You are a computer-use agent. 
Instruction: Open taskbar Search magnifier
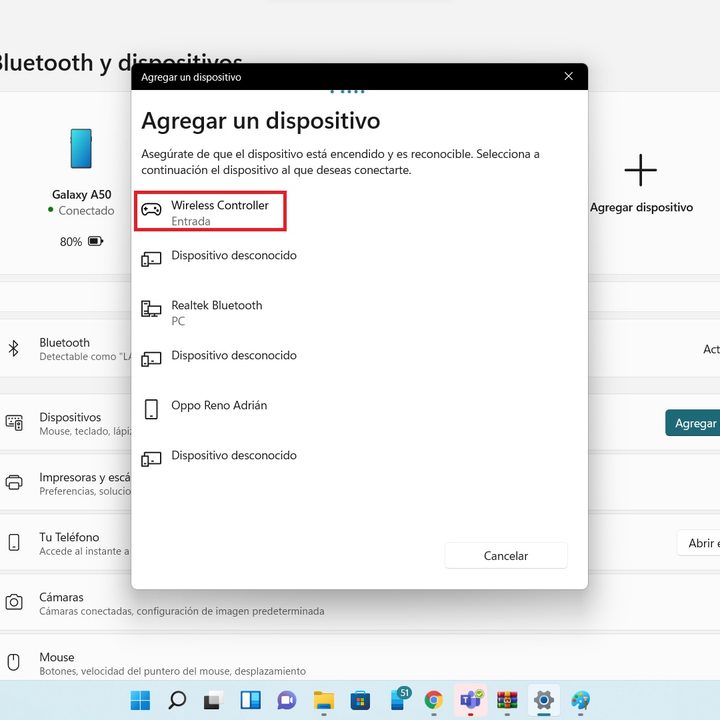(x=177, y=700)
